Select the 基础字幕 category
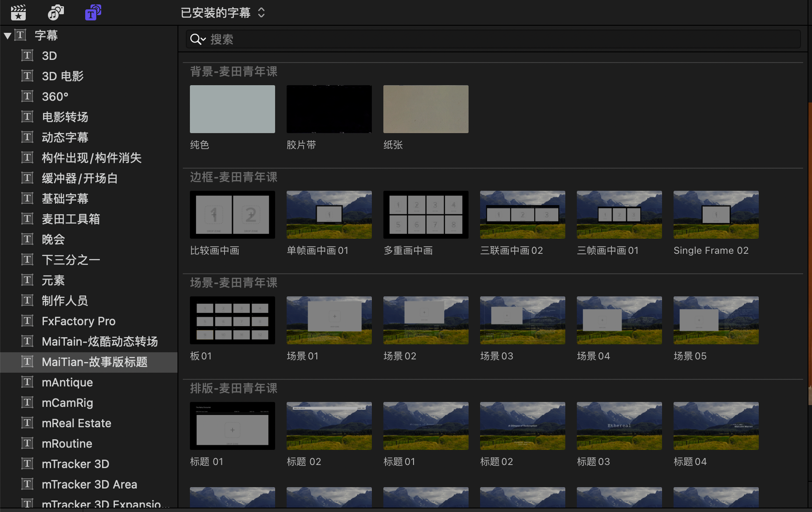The width and height of the screenshot is (812, 512). [x=89, y=199]
